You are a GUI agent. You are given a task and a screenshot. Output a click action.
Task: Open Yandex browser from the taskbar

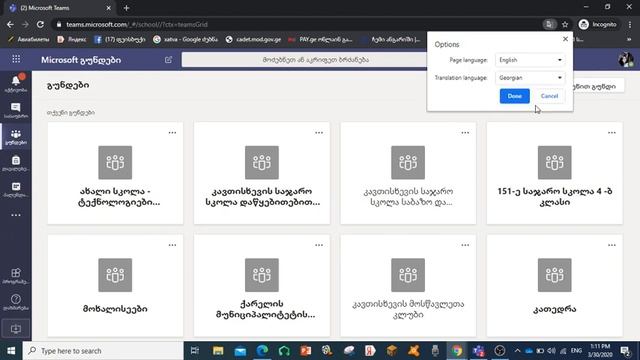pos(370,351)
